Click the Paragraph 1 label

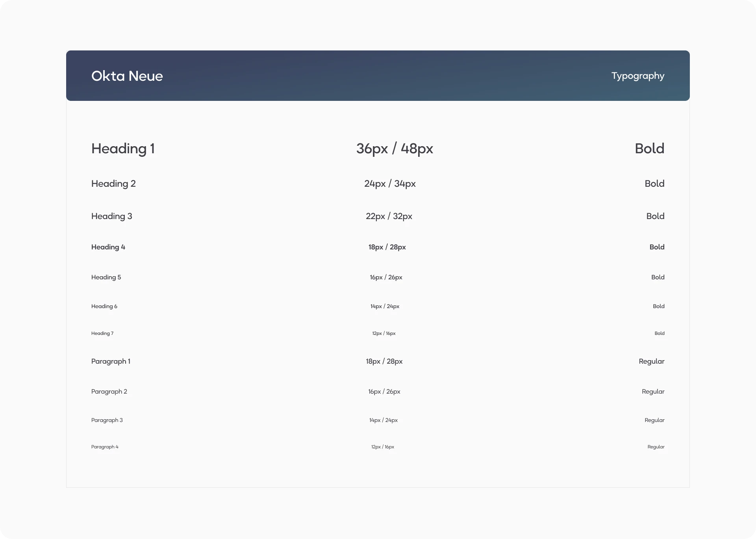(x=111, y=361)
